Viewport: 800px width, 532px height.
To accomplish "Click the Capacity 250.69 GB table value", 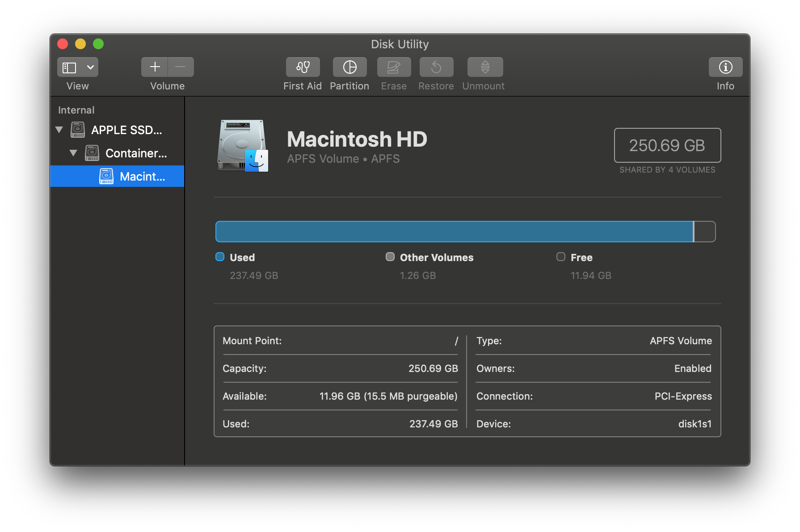I will click(x=433, y=369).
